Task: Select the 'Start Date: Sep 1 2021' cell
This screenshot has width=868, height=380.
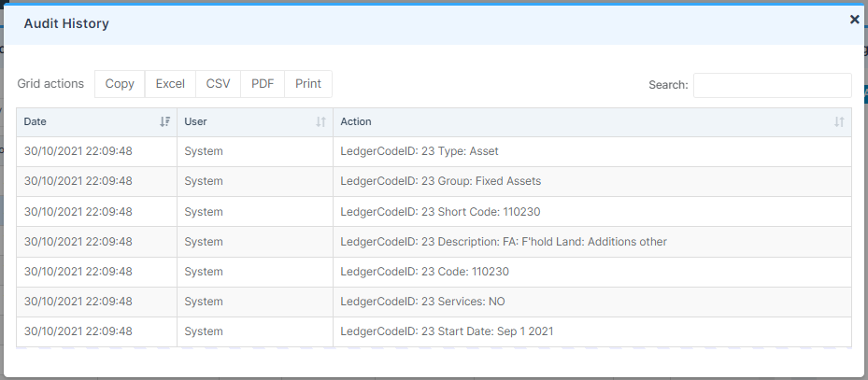Action: (592, 331)
